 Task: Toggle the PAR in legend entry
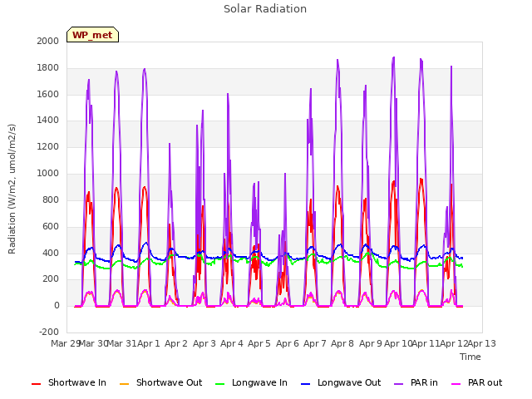pyautogui.click(x=416, y=382)
